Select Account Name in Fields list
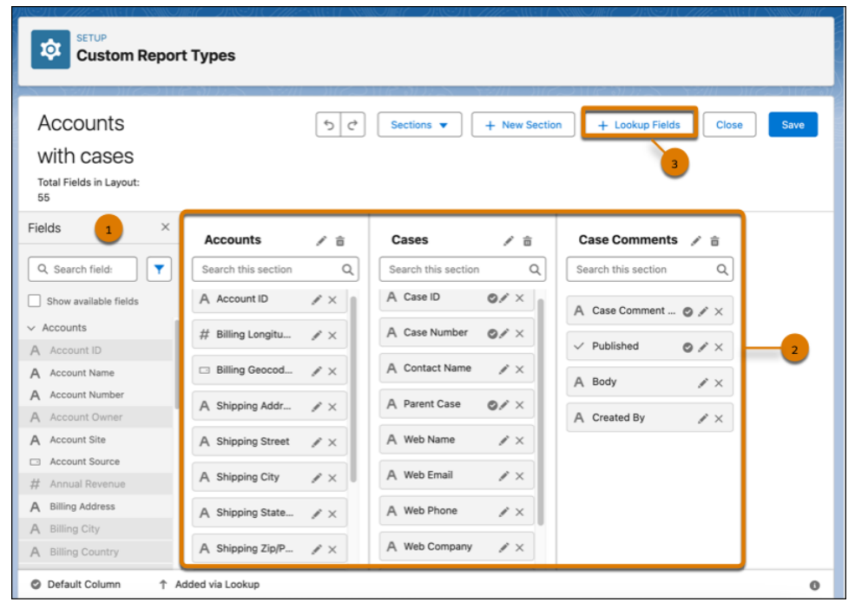868x615 pixels. [x=82, y=373]
